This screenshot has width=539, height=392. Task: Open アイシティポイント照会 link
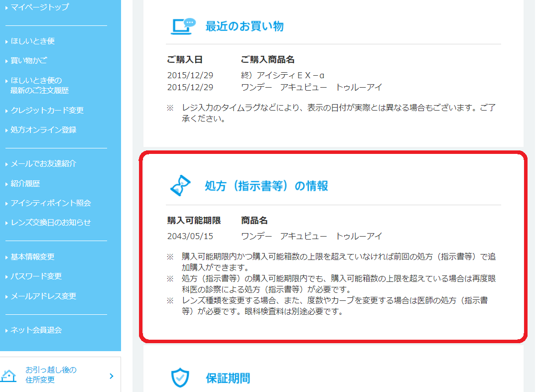click(51, 203)
